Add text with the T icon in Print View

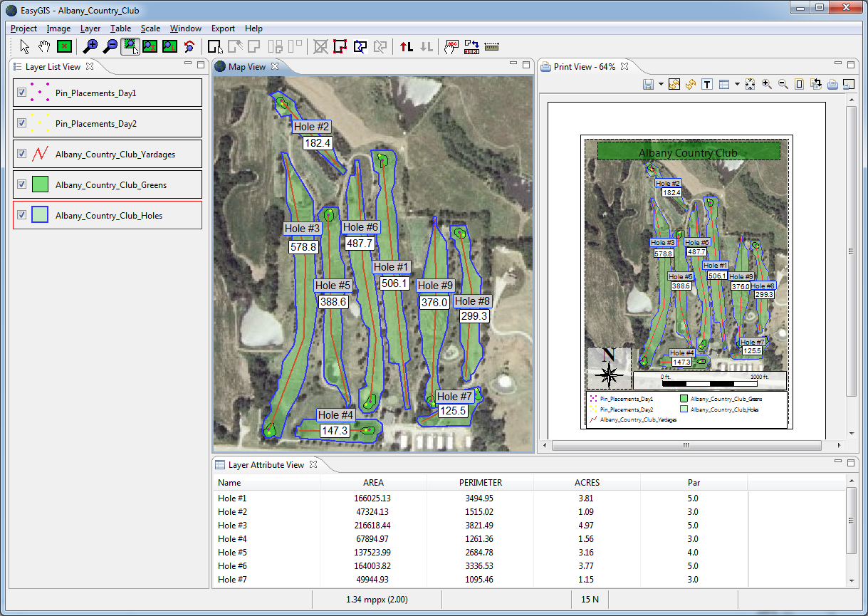click(x=707, y=84)
